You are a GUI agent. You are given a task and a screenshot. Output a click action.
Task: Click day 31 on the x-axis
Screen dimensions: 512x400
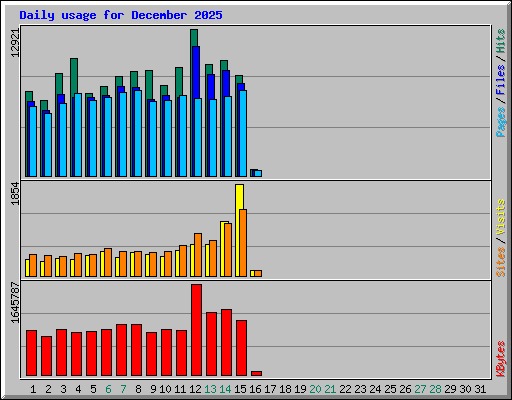point(480,389)
